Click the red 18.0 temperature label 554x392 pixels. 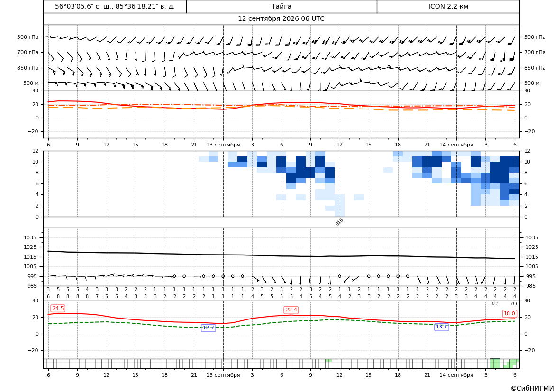[509, 313]
